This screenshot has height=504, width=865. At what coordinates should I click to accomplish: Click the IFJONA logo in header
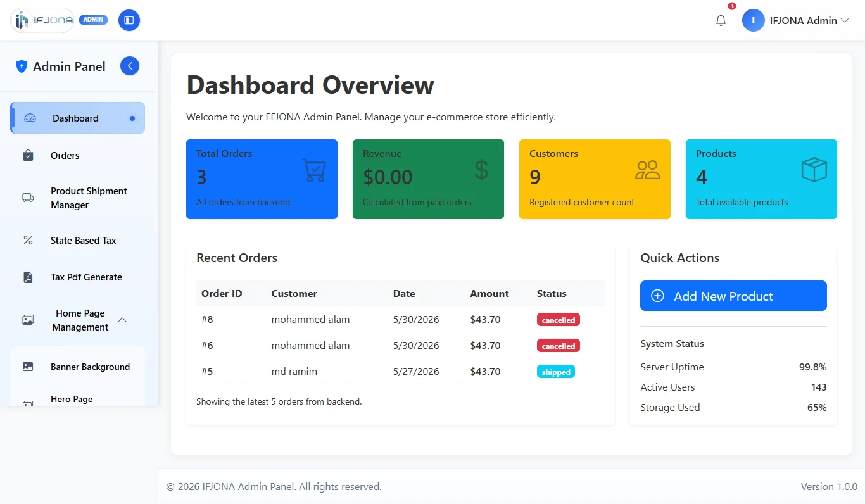(42, 20)
